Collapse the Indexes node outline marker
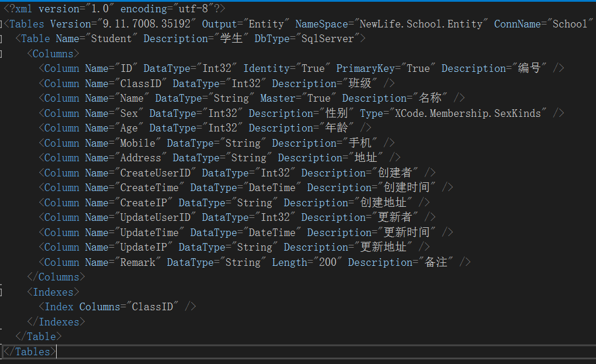 [2, 292]
